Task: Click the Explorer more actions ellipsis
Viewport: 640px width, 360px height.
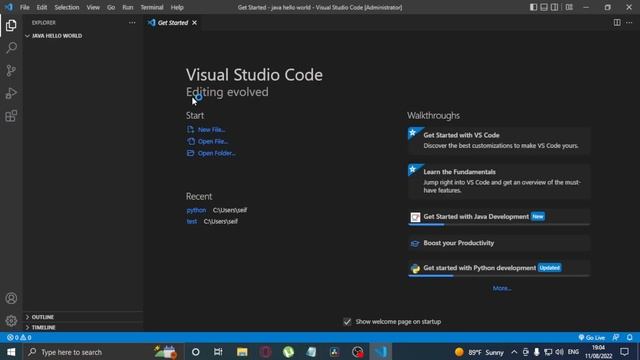Action: click(132, 23)
